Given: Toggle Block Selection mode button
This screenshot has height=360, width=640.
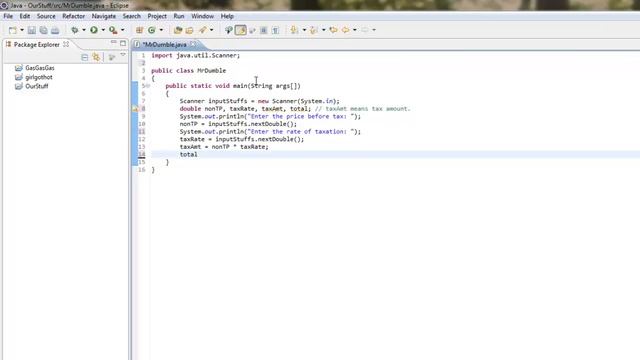Looking at the screenshot, I should click(264, 30).
